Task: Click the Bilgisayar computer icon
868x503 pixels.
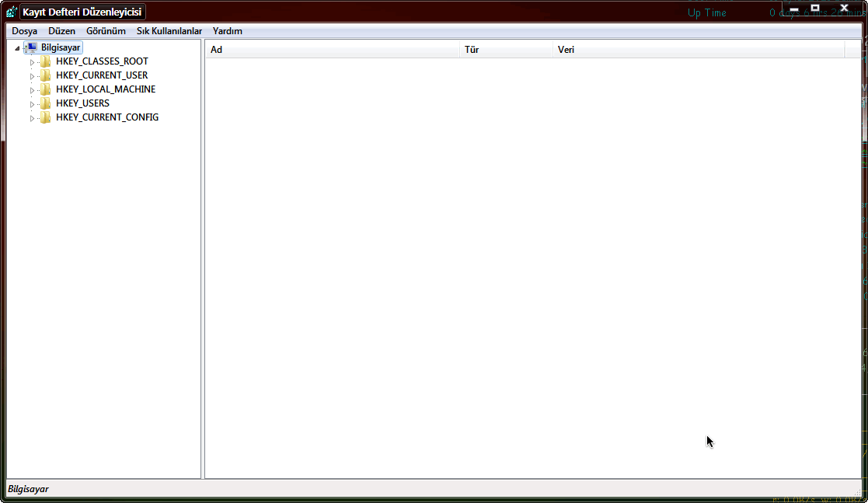Action: 32,47
